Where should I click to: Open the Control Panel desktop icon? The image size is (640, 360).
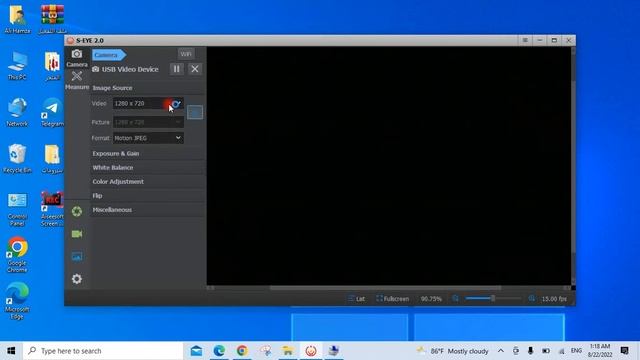coord(17,209)
